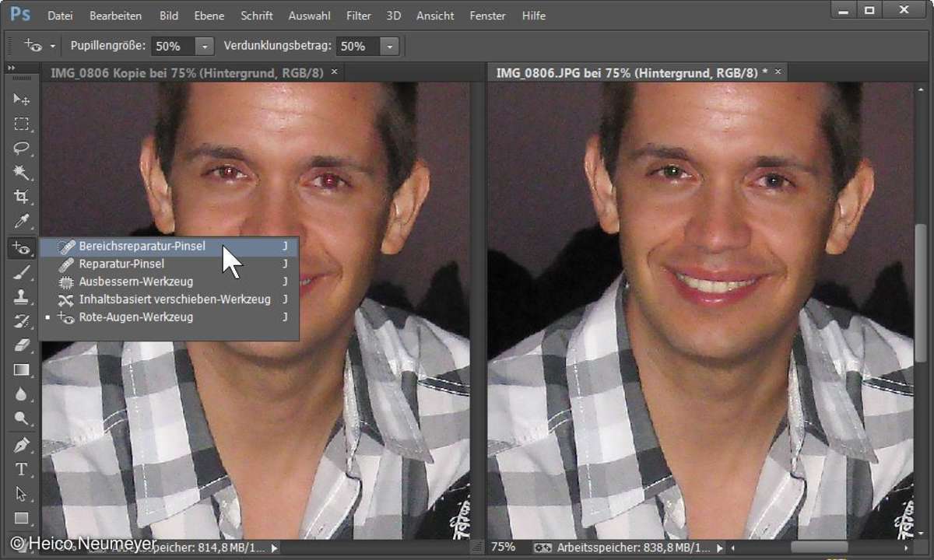
Task: Open status info arrow in left window
Action: (x=273, y=548)
